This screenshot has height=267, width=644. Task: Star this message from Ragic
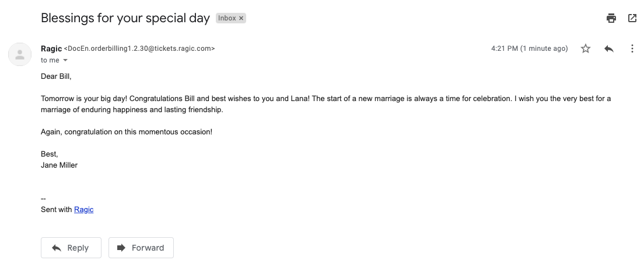click(x=586, y=48)
